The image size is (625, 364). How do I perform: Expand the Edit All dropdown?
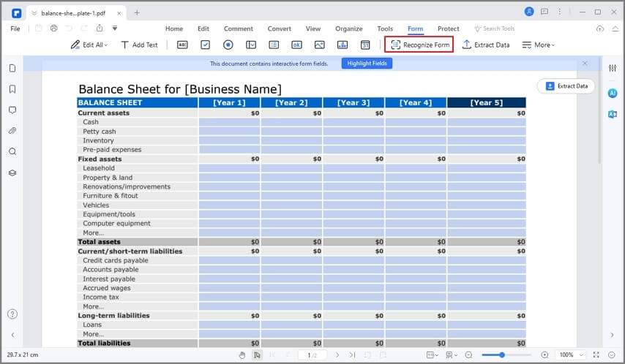coord(89,45)
